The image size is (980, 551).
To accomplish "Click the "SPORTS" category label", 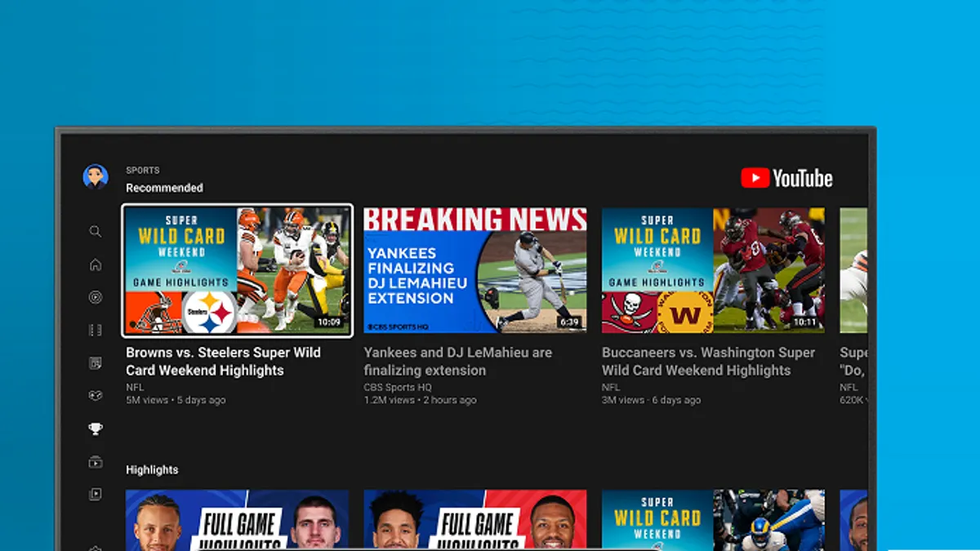I will tap(143, 171).
